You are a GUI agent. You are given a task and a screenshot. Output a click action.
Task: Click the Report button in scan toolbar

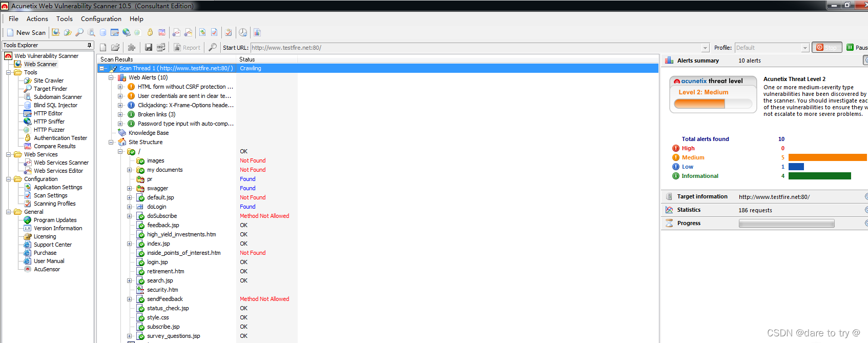tap(187, 48)
